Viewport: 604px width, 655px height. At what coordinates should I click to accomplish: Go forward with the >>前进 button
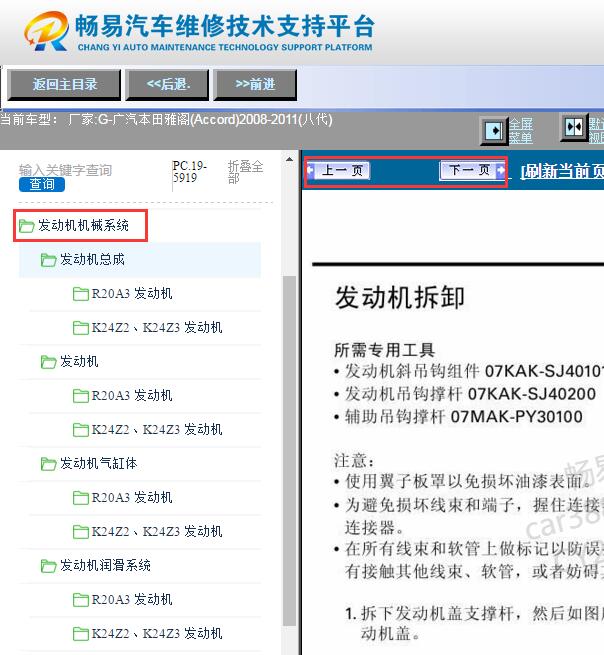pyautogui.click(x=255, y=85)
